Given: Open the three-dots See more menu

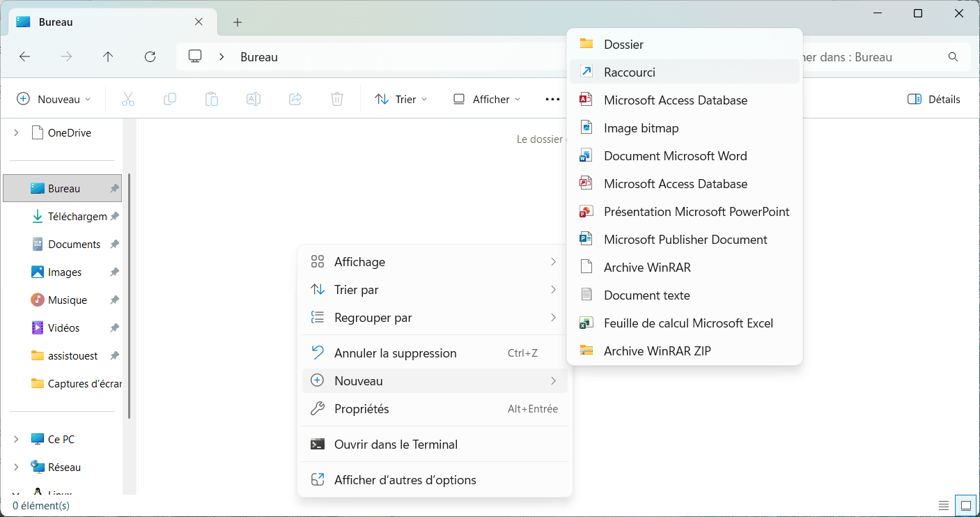Looking at the screenshot, I should [x=552, y=100].
